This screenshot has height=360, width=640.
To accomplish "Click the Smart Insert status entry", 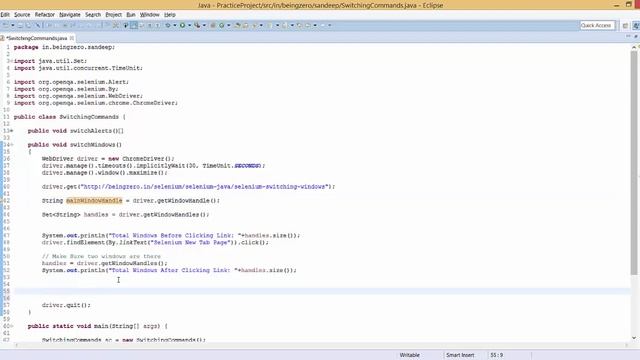I will pyautogui.click(x=460, y=355).
